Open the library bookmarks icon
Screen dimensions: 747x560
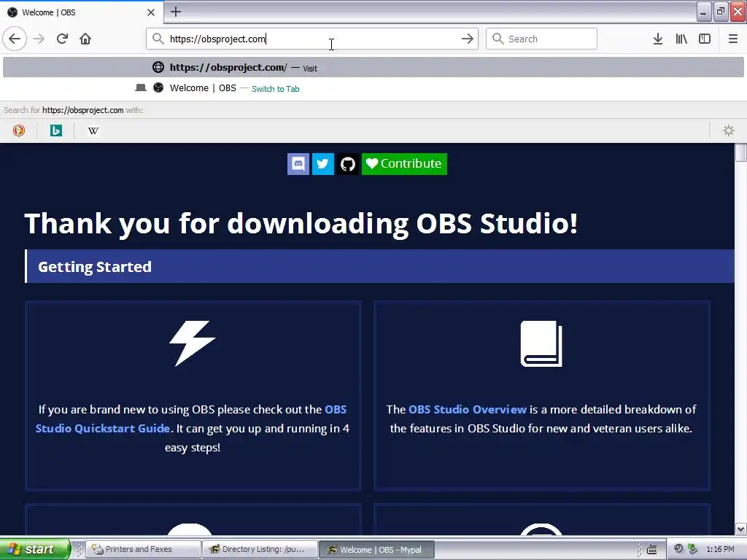pyautogui.click(x=681, y=39)
